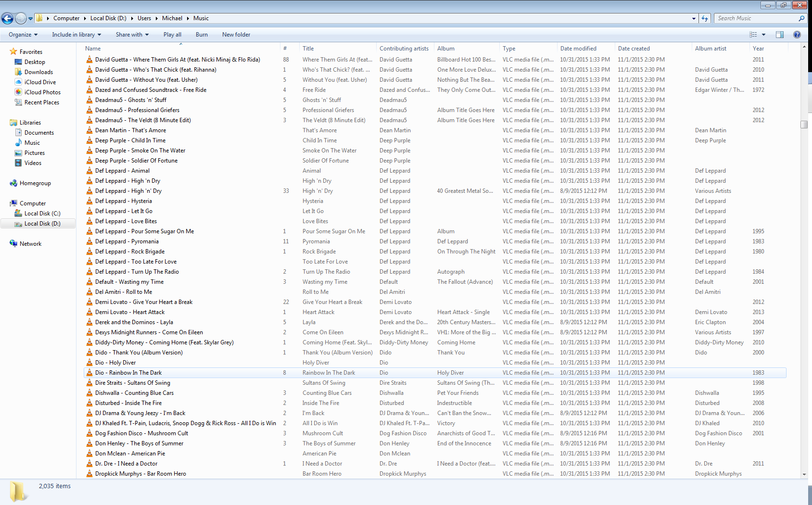
Task: Select the Libraries icon in navigation pane
Action: tap(13, 123)
